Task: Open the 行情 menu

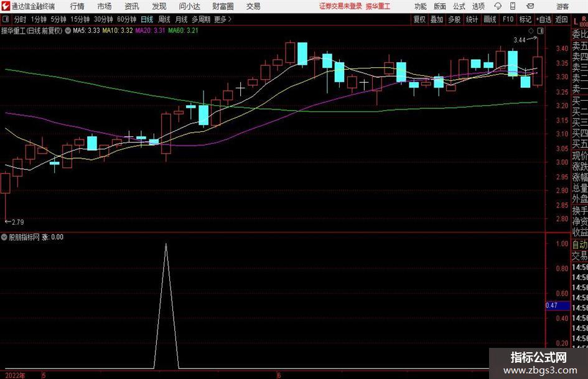Action: pos(77,6)
